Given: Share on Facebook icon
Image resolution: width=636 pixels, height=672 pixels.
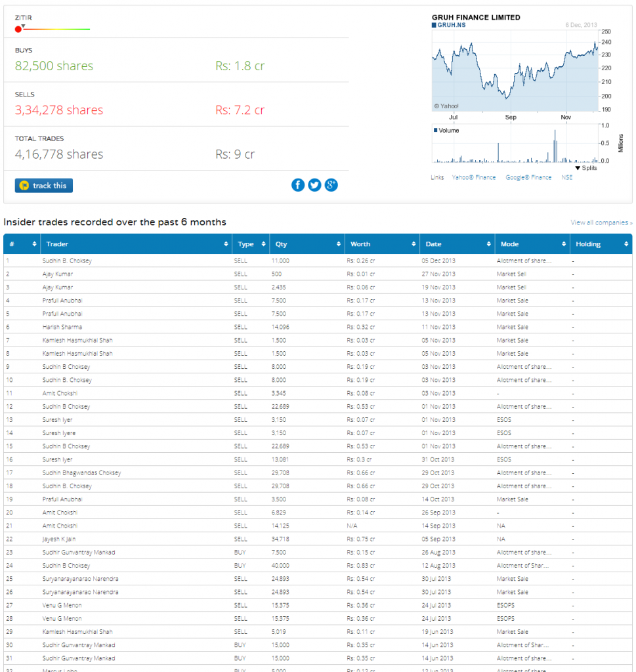Looking at the screenshot, I should pyautogui.click(x=298, y=185).
